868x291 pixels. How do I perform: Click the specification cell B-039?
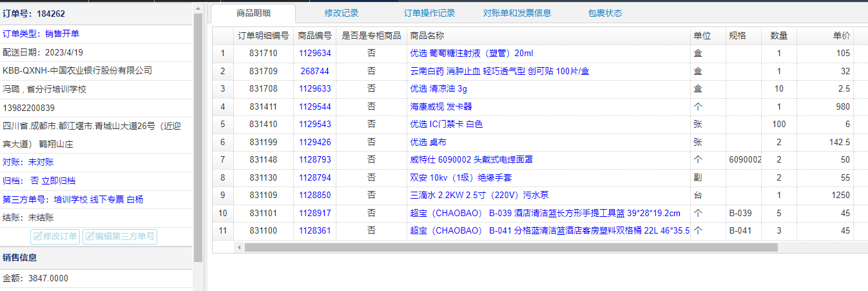click(x=743, y=213)
